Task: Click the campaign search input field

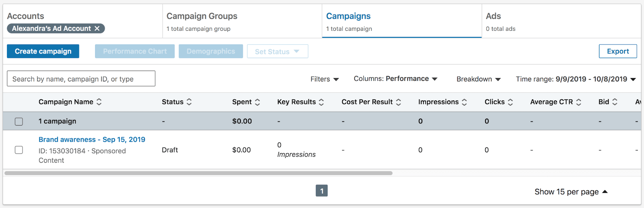Action: [81, 79]
